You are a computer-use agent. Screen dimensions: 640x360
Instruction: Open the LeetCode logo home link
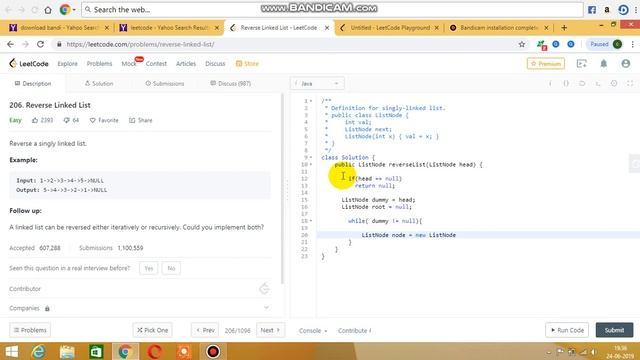[x=29, y=64]
